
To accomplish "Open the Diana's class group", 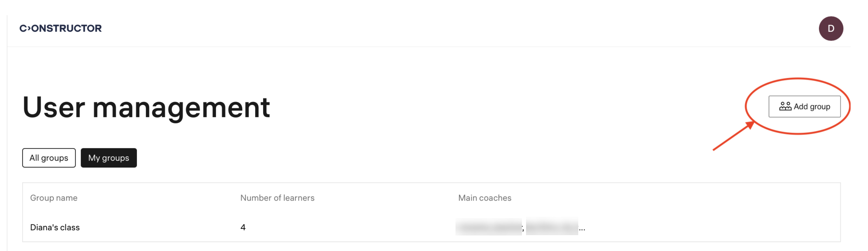I will (x=55, y=227).
